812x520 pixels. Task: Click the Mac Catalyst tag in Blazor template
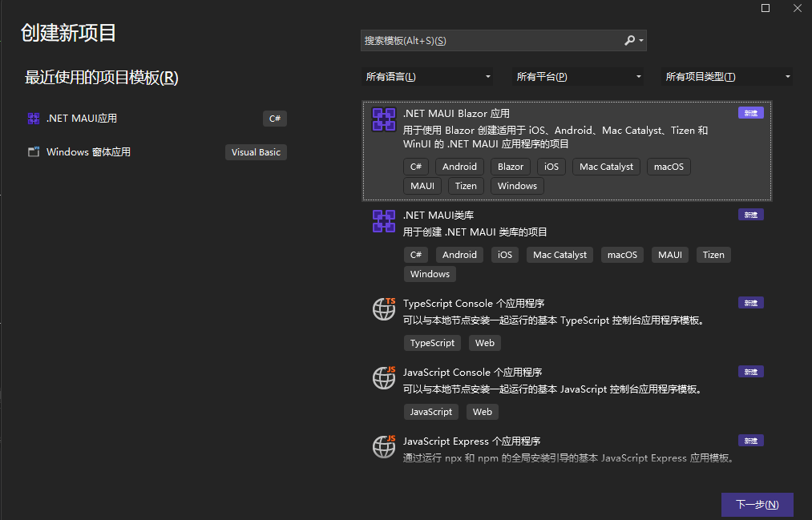tap(606, 167)
